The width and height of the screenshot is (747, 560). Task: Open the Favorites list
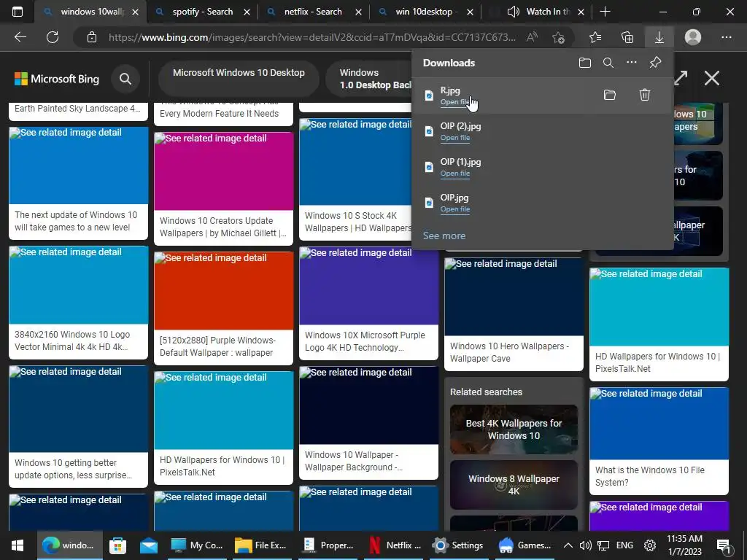(x=595, y=37)
